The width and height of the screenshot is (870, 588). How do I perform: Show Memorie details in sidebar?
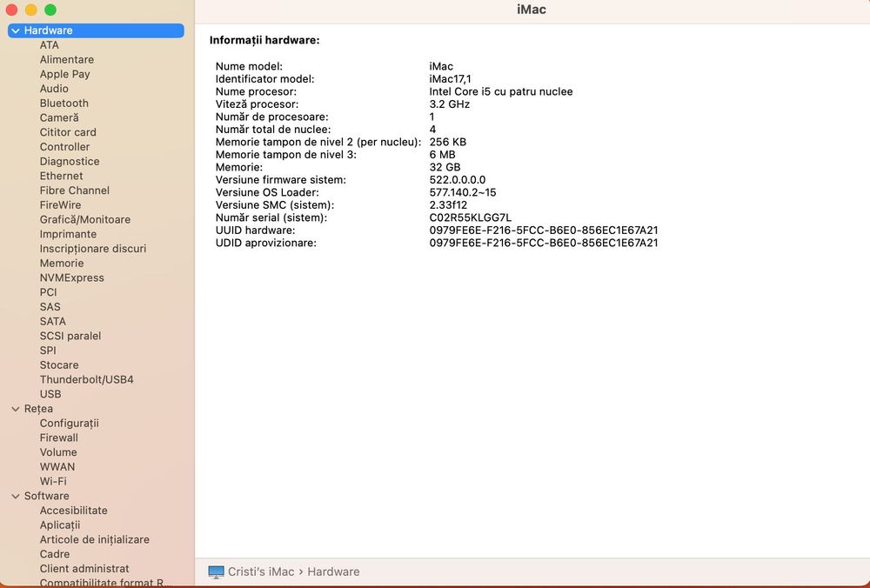pos(62,263)
